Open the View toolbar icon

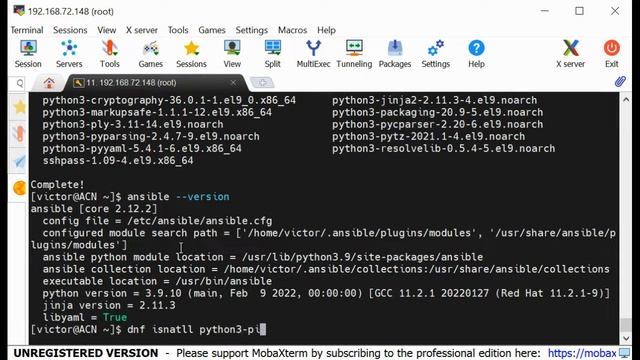232,54
